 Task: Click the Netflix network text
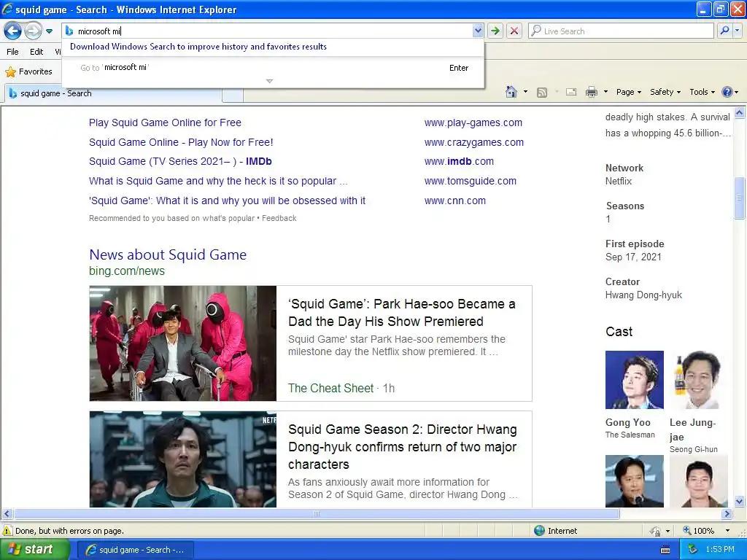click(619, 182)
